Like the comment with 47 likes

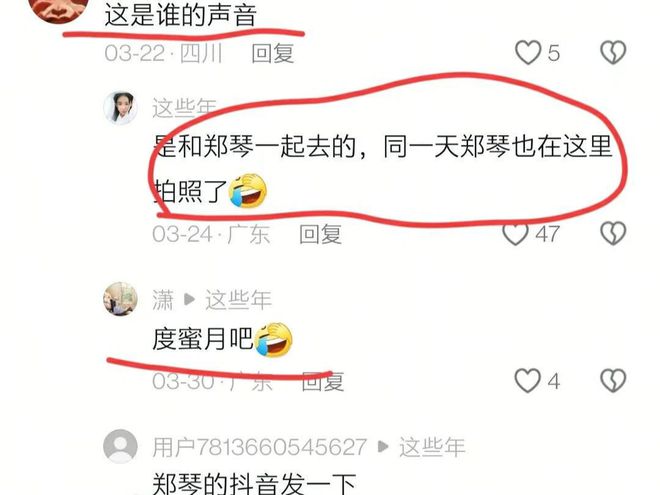[516, 234]
